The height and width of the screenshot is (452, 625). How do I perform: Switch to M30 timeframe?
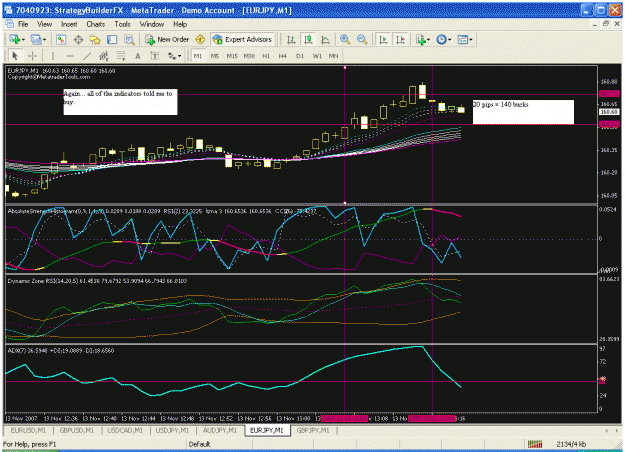coord(249,56)
